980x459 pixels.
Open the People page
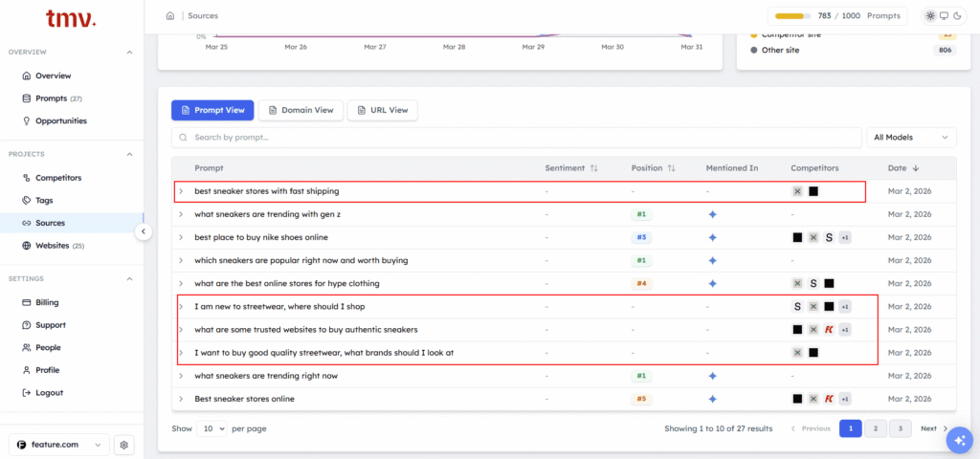pos(48,347)
